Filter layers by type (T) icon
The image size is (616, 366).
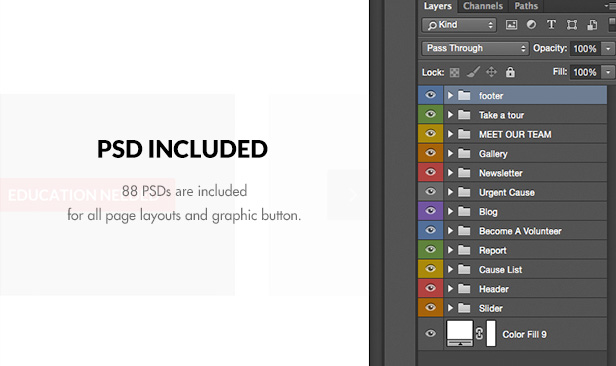551,25
